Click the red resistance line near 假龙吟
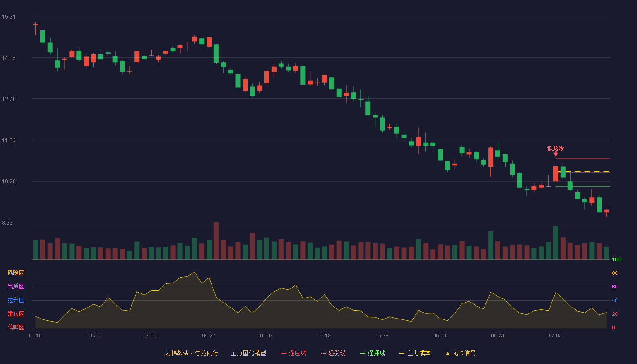This screenshot has width=637, height=364. point(582,159)
